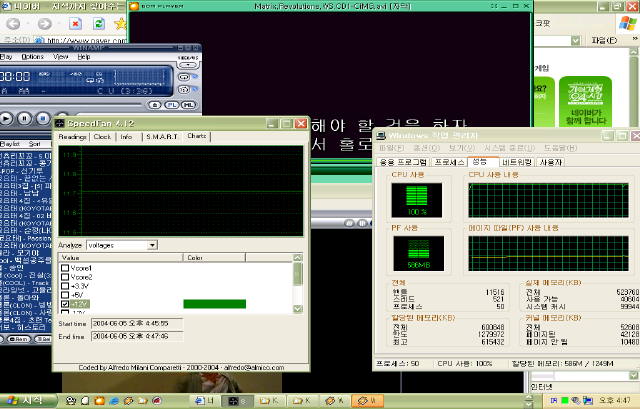
Task: Switch to the SpeedFan Readings tab
Action: (72, 137)
